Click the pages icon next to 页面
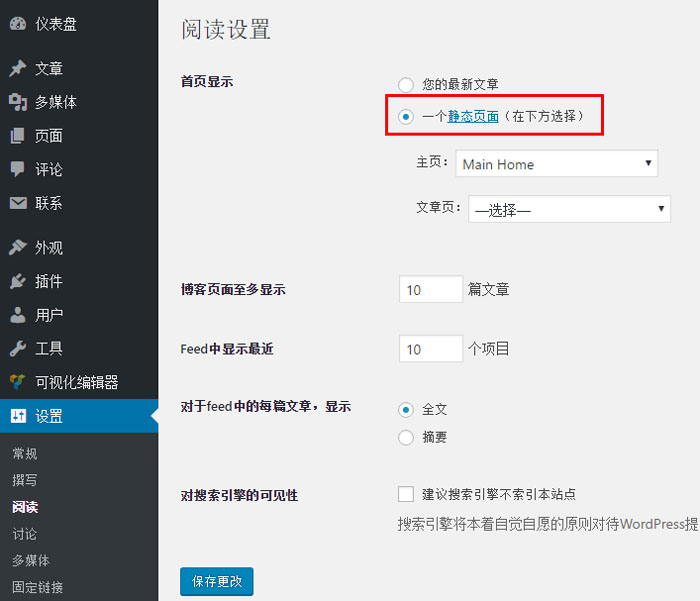Image resolution: width=700 pixels, height=601 pixels. pyautogui.click(x=18, y=136)
